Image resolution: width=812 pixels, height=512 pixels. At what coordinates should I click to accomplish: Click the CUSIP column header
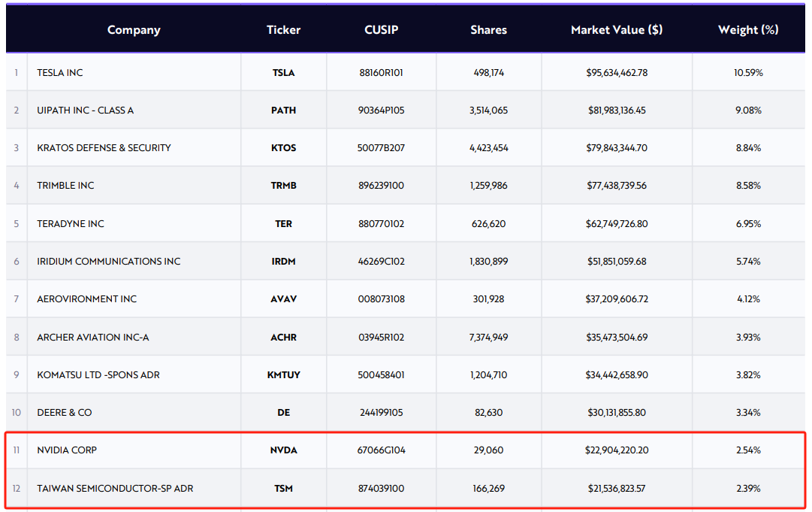(x=381, y=30)
